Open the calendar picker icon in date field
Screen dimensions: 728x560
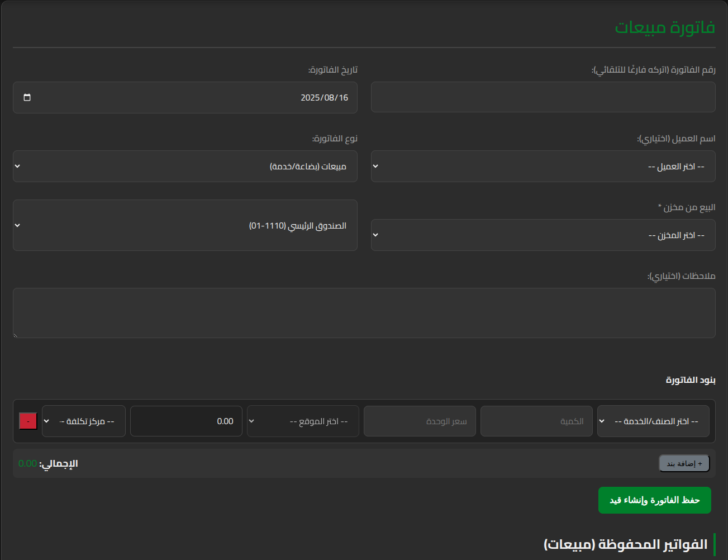point(27,97)
